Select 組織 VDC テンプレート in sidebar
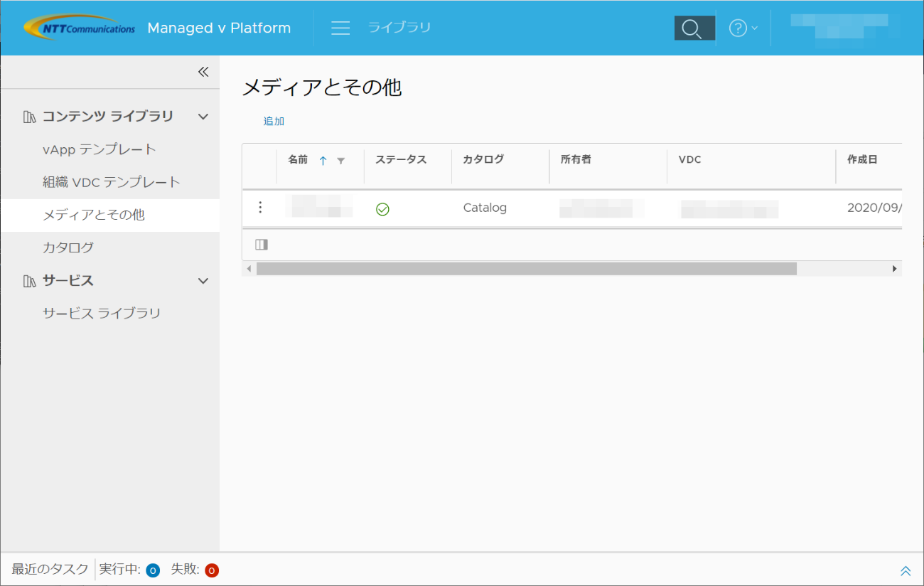 tap(112, 182)
